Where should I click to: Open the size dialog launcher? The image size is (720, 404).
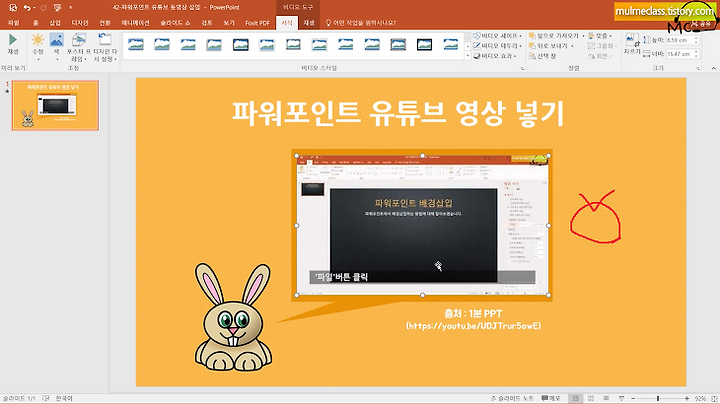click(698, 68)
